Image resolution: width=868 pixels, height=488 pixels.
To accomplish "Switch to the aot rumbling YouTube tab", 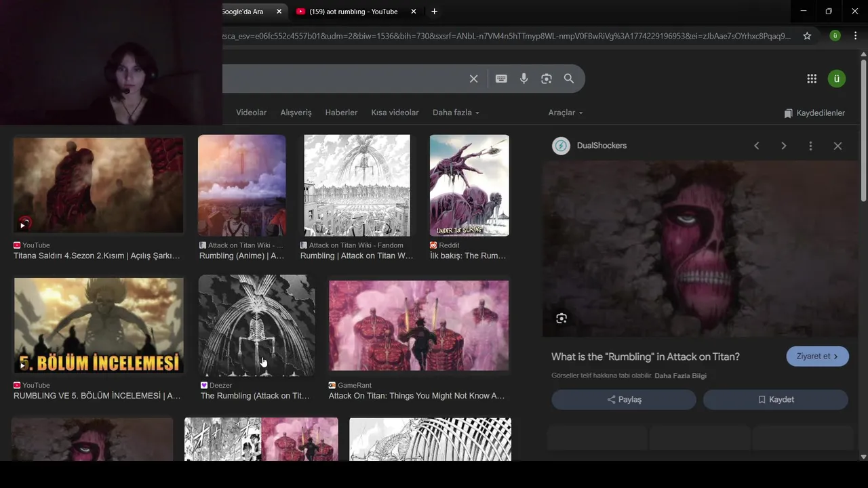I will click(353, 12).
